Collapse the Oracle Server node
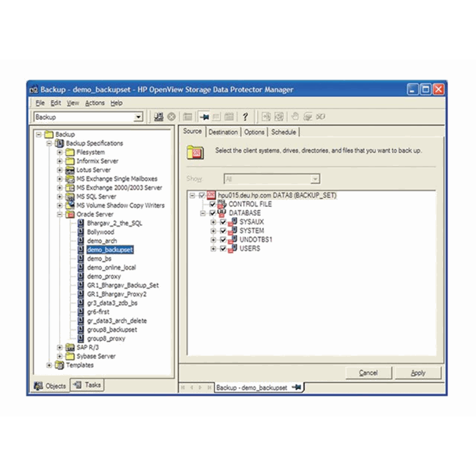The height and width of the screenshot is (476, 476). pyautogui.click(x=60, y=215)
